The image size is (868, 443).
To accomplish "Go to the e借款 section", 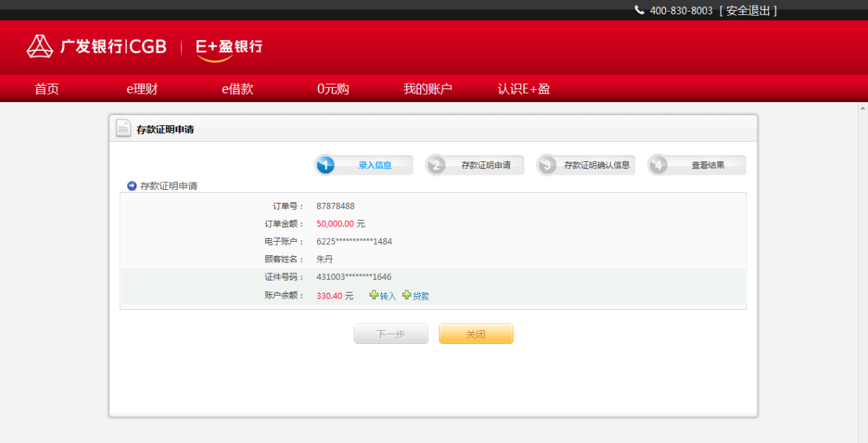I will click(237, 89).
